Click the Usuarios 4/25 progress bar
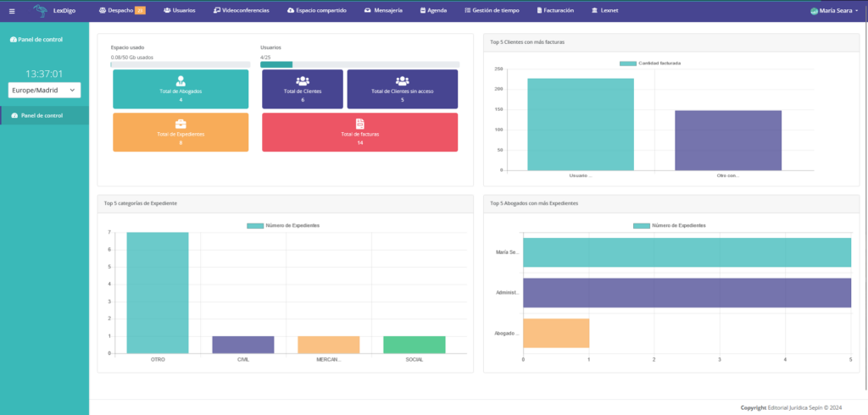 click(359, 64)
